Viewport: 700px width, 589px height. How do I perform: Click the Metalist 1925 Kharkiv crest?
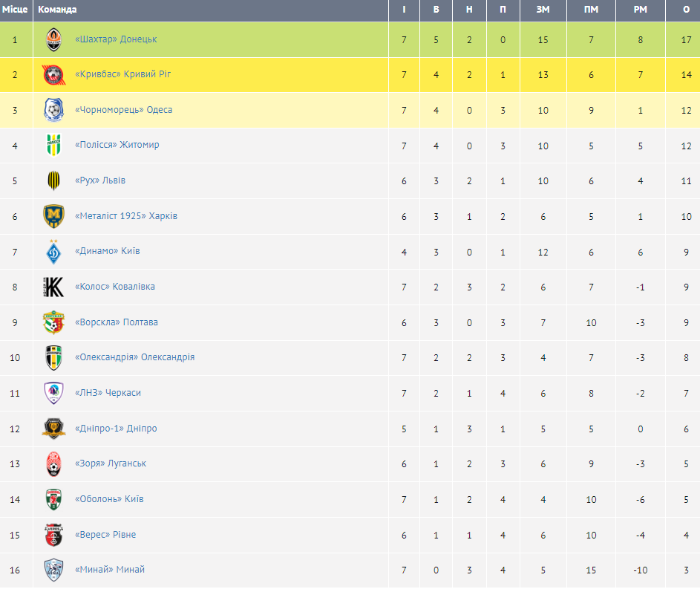tap(54, 216)
